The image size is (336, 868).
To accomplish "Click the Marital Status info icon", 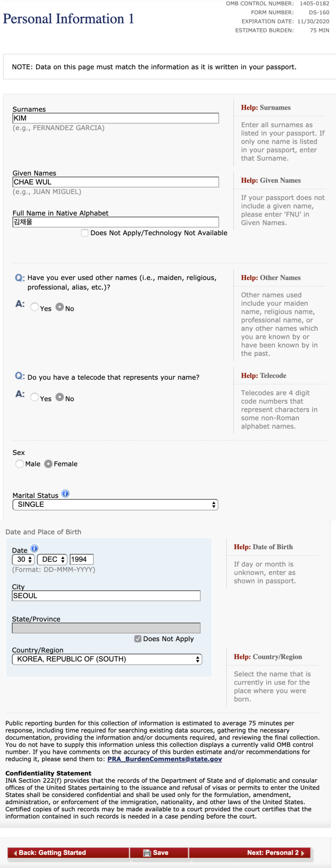I will point(66,494).
